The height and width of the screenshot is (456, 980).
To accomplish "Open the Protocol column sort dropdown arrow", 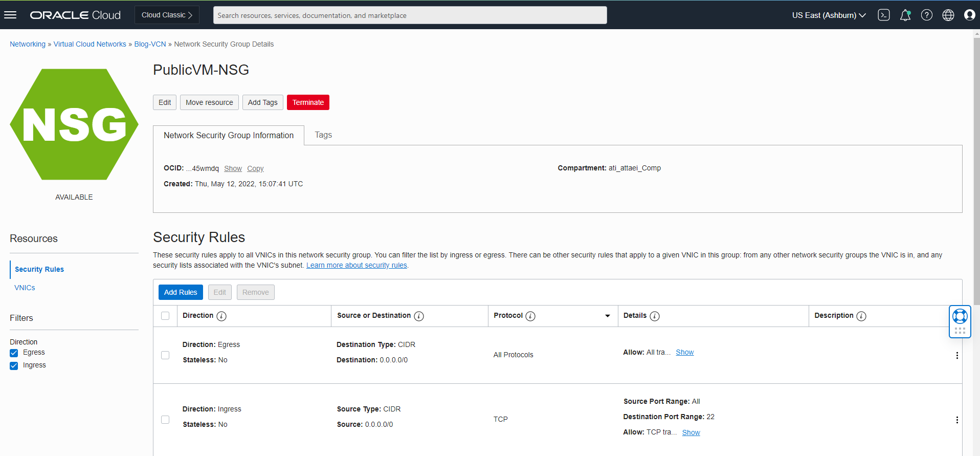I will (607, 316).
